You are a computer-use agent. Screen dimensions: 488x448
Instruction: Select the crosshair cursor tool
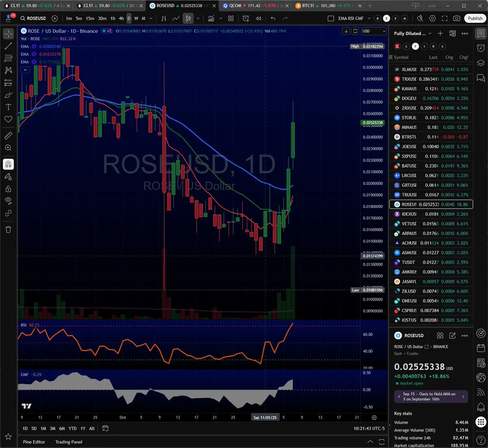[x=8, y=34]
